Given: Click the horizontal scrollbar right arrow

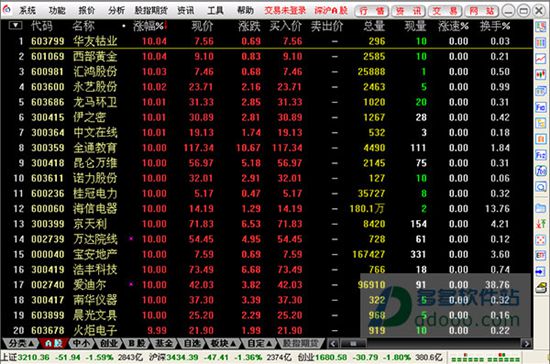Looking at the screenshot, I should click(x=525, y=343).
